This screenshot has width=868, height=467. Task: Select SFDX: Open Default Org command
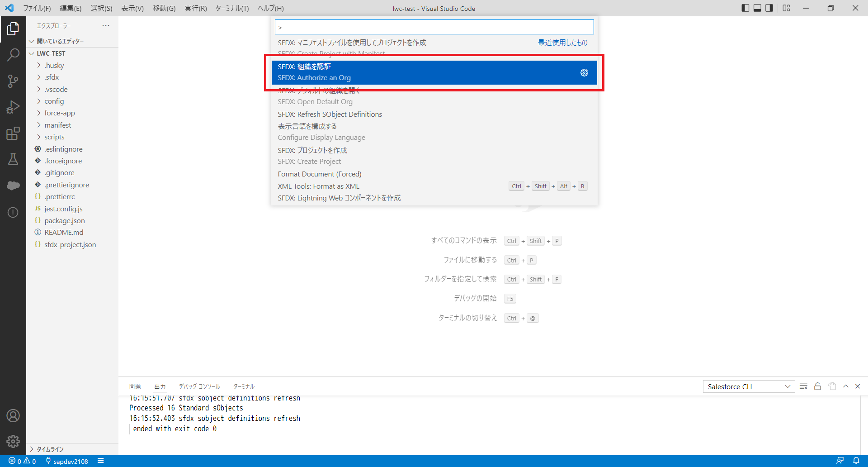434,96
